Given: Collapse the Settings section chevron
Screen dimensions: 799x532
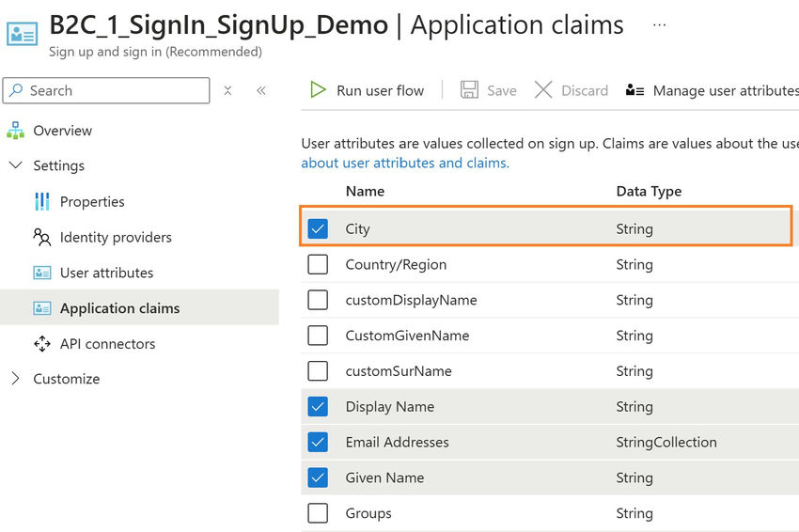Looking at the screenshot, I should (x=16, y=165).
